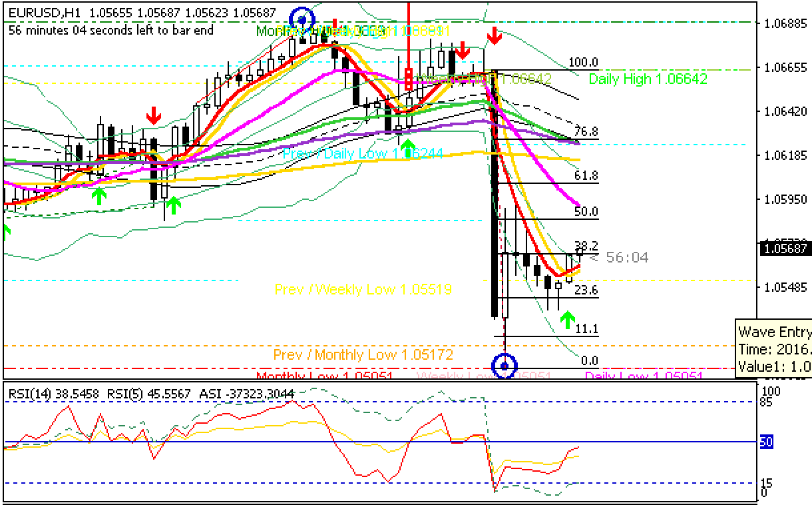Click the red hollow candle marker near Weekly High
Screen dimensions: 812x505
click(409, 79)
